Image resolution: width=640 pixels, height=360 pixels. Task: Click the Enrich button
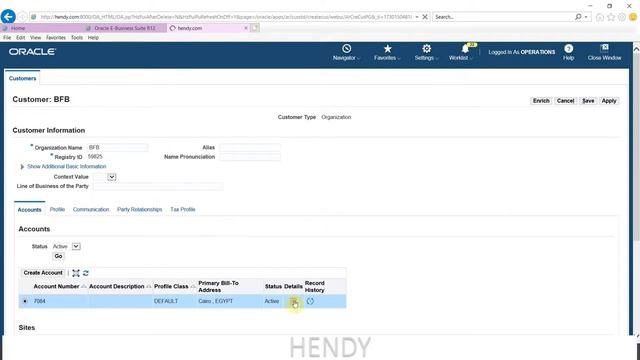(541, 101)
